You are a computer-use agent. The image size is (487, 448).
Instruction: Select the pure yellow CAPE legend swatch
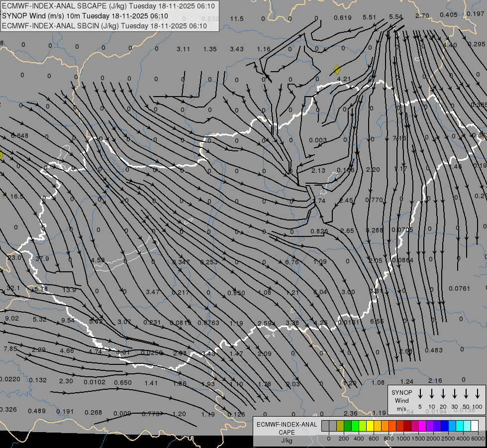click(370, 426)
